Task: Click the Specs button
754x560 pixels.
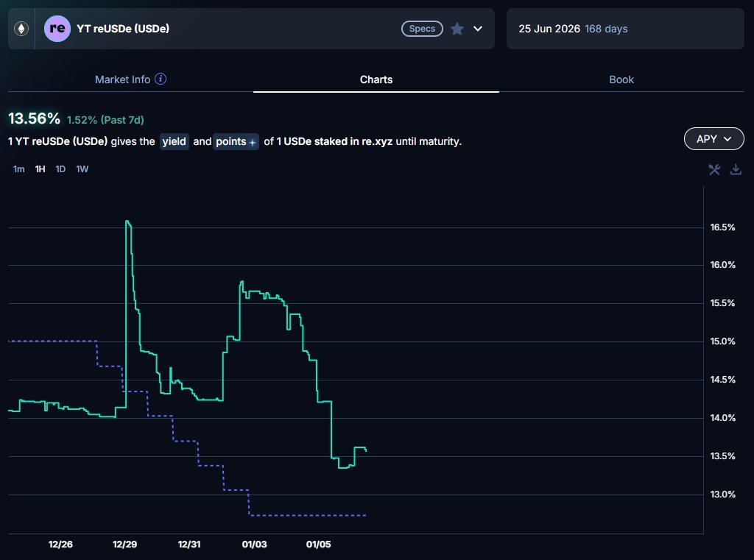Action: pos(422,29)
